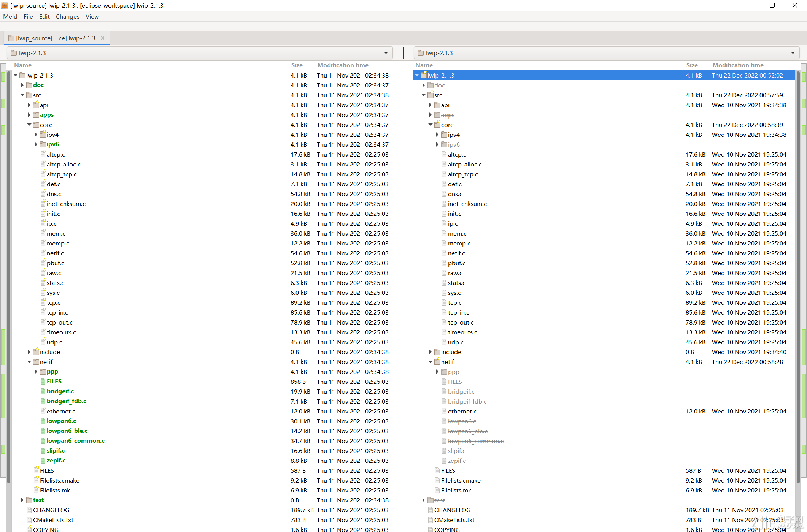Click the Filelists.cmake file icon in right pane
807x532 pixels.
[x=438, y=480]
